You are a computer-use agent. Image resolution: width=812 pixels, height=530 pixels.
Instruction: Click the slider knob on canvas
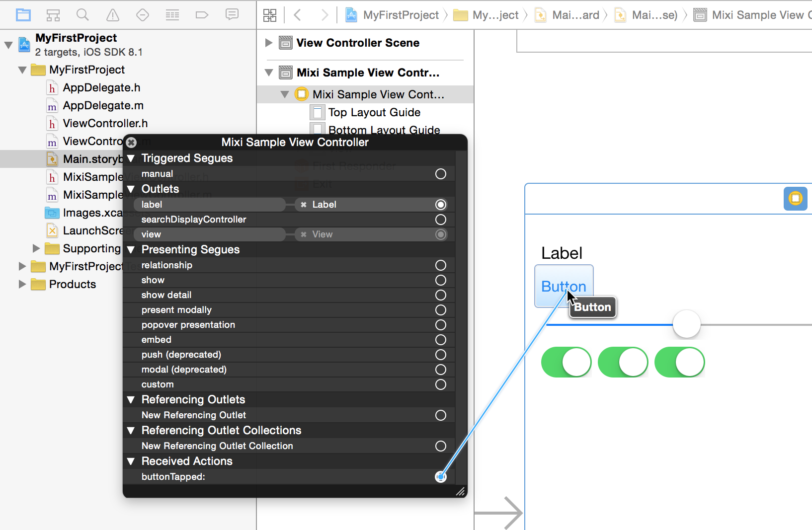[x=687, y=324]
